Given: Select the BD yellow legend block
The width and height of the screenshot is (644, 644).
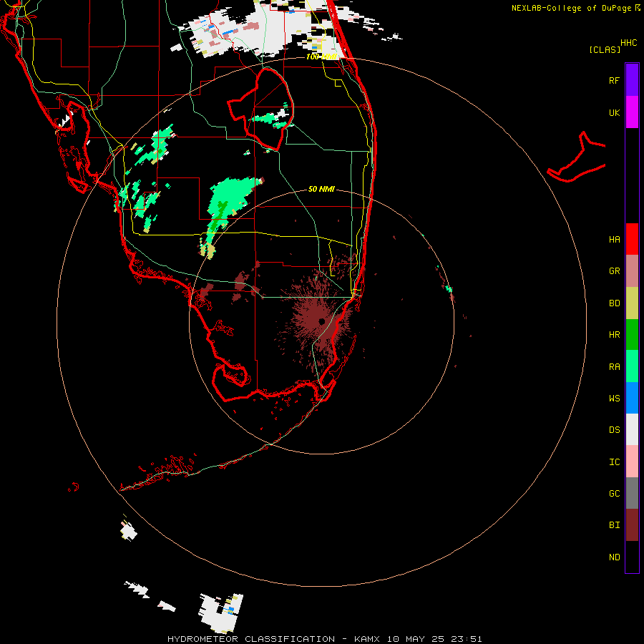Looking at the screenshot, I should (x=632, y=303).
